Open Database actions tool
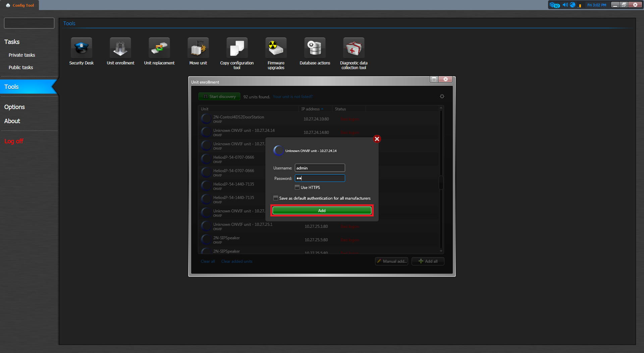 315,48
